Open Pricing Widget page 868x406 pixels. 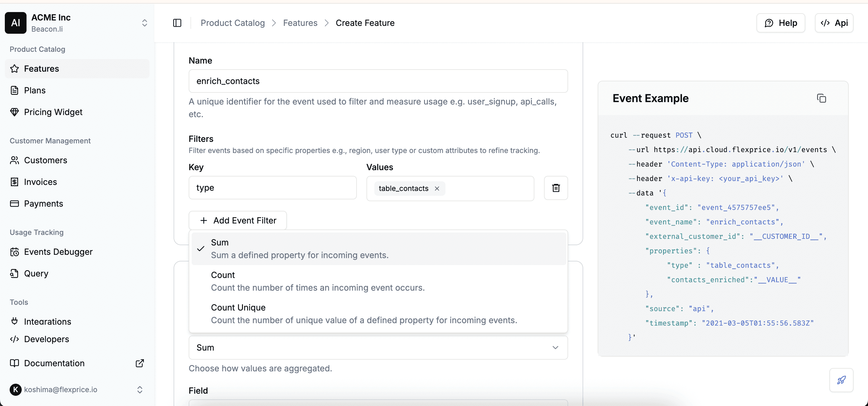pos(77,112)
